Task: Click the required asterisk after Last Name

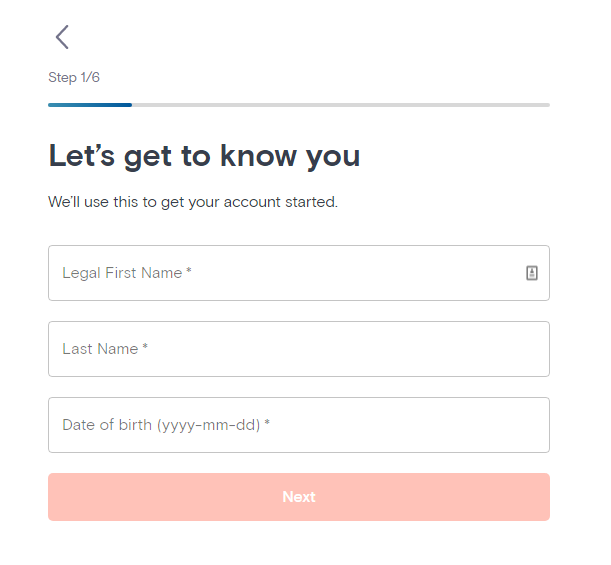Action: click(145, 346)
